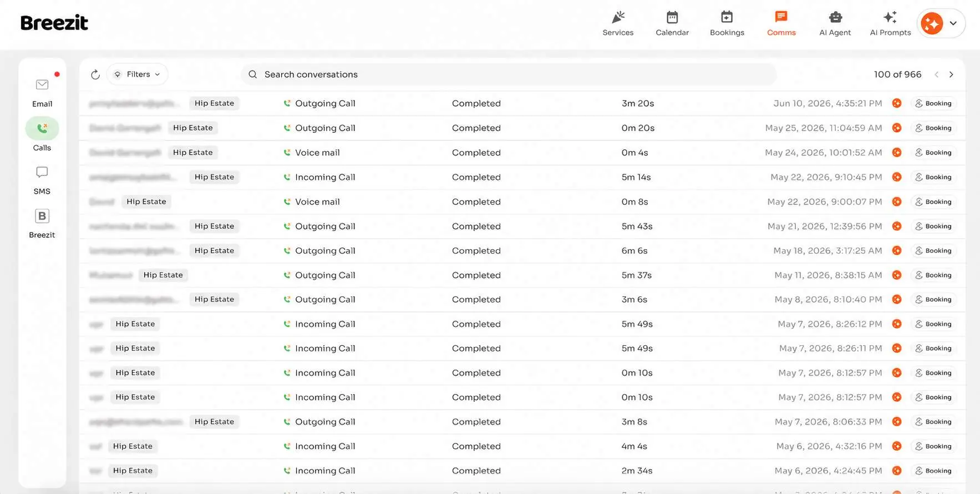
Task: Click Booking button for May 7, 8:06:33 PM call
Action: coord(933,421)
